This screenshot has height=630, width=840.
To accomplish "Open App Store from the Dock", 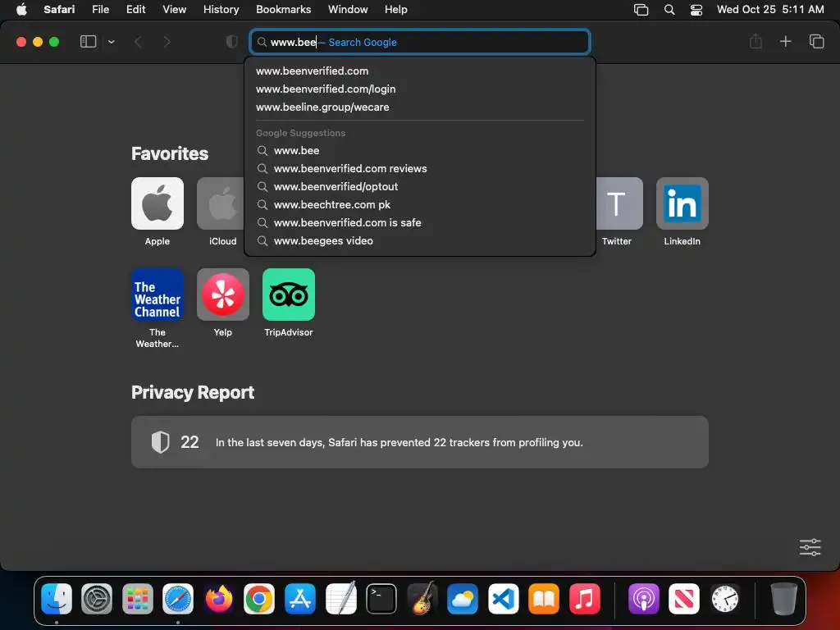I will (300, 598).
